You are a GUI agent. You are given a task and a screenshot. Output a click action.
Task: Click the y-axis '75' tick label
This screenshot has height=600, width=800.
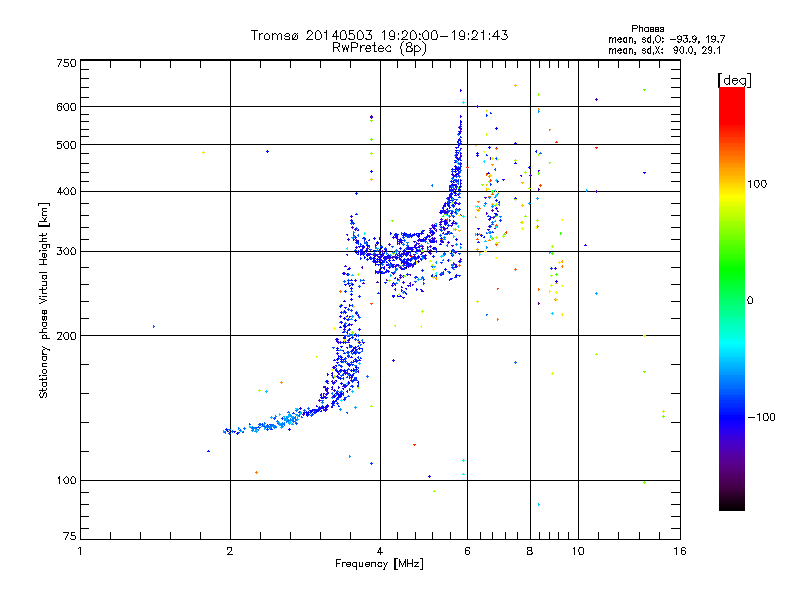tap(69, 536)
